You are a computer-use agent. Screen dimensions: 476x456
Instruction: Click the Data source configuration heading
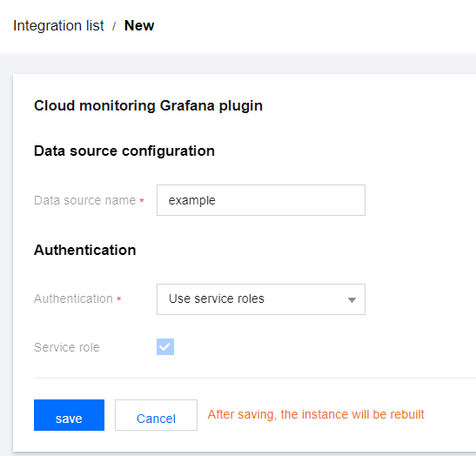[x=124, y=151]
